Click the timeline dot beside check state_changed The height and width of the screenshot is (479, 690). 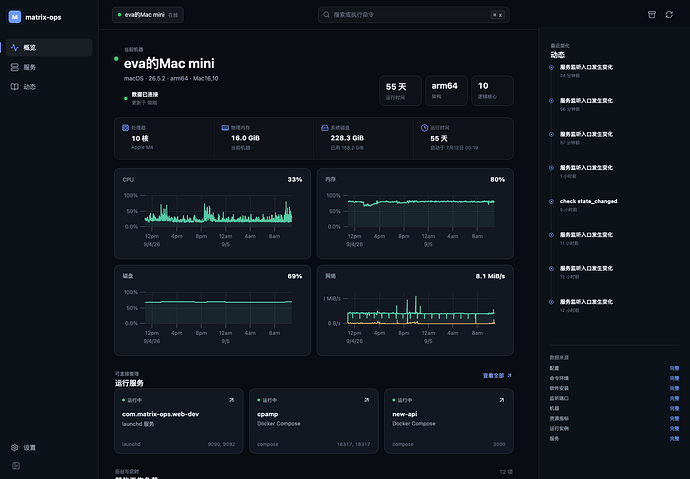551,201
